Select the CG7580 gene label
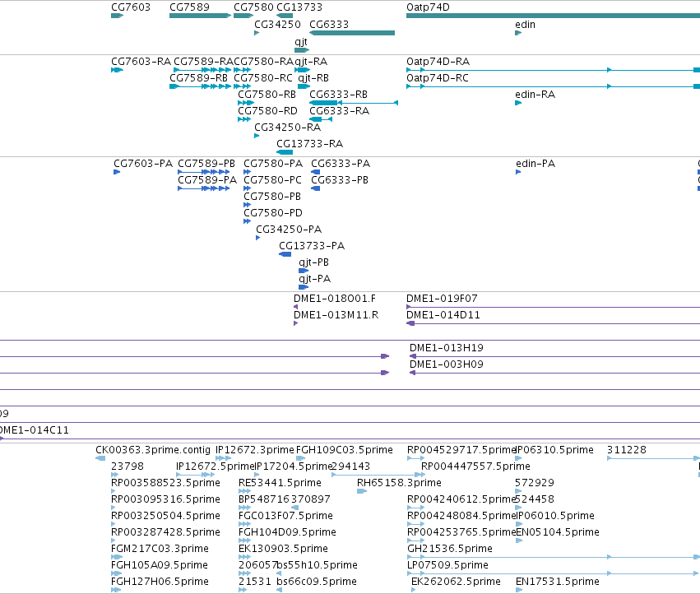 (253, 7)
